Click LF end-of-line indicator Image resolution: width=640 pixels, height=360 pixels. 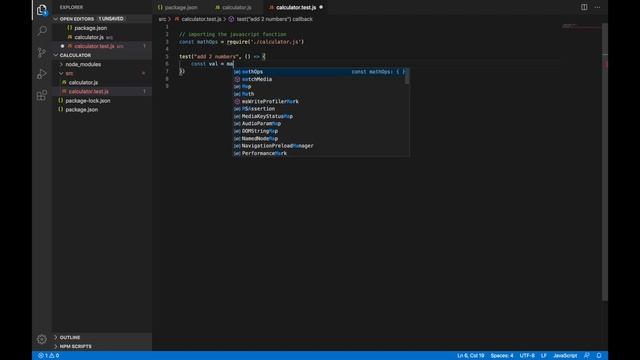pyautogui.click(x=544, y=356)
